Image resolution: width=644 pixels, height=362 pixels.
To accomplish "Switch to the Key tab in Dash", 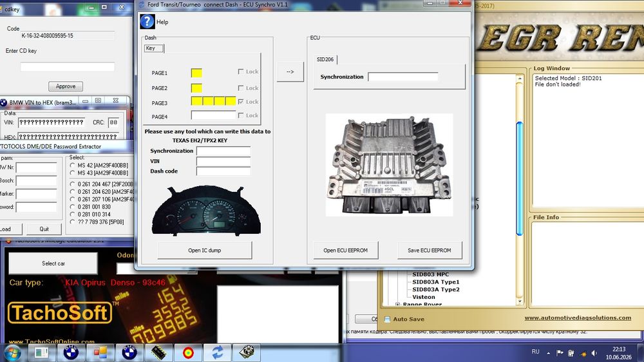I will [x=154, y=48].
